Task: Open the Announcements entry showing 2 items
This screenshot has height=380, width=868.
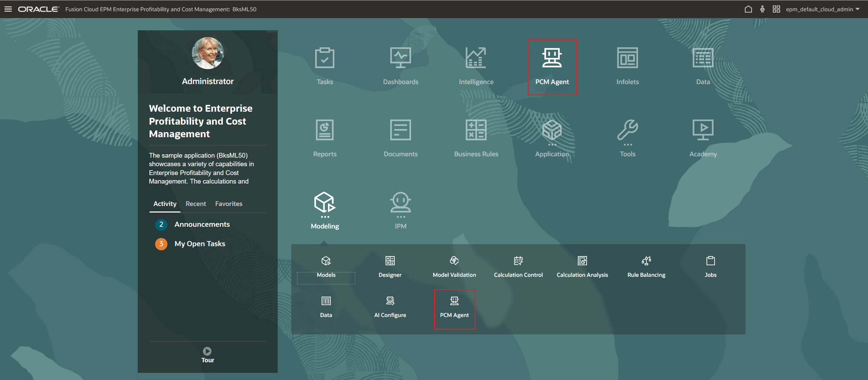Action: click(x=202, y=224)
